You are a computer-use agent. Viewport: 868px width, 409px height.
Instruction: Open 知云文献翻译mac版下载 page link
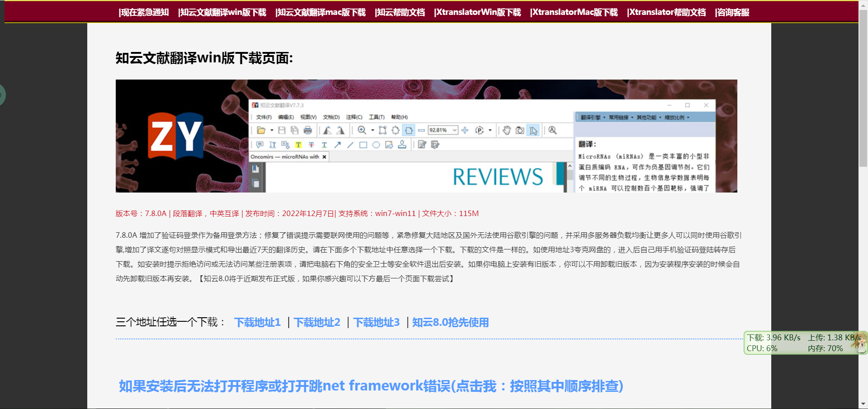tap(321, 12)
